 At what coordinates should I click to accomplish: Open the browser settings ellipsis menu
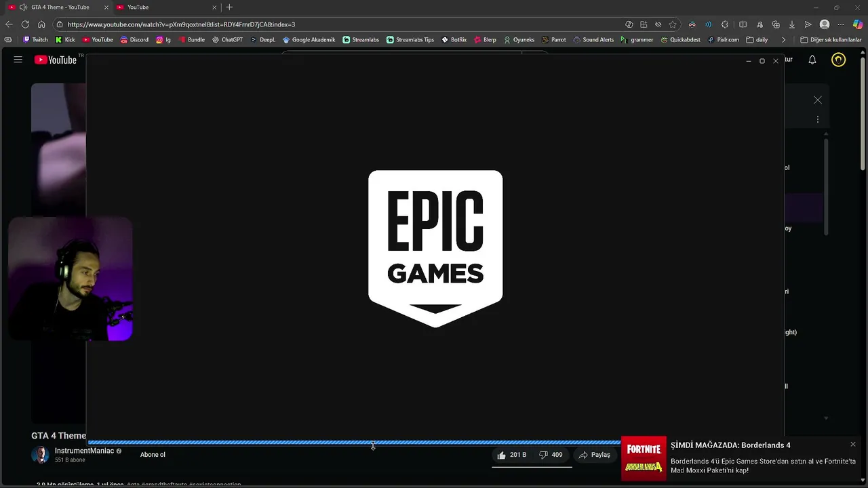841,24
